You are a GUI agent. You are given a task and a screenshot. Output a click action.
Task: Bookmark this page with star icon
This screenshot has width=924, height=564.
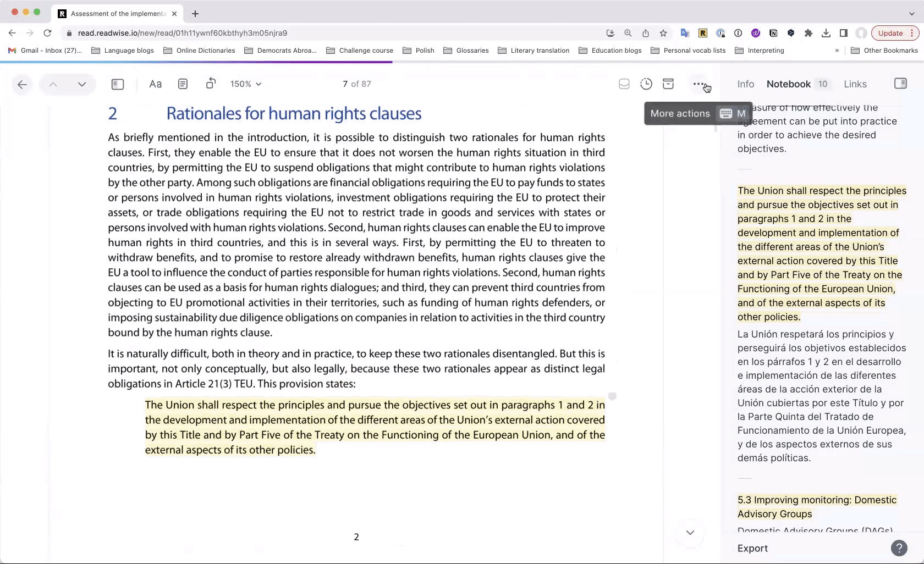point(663,33)
